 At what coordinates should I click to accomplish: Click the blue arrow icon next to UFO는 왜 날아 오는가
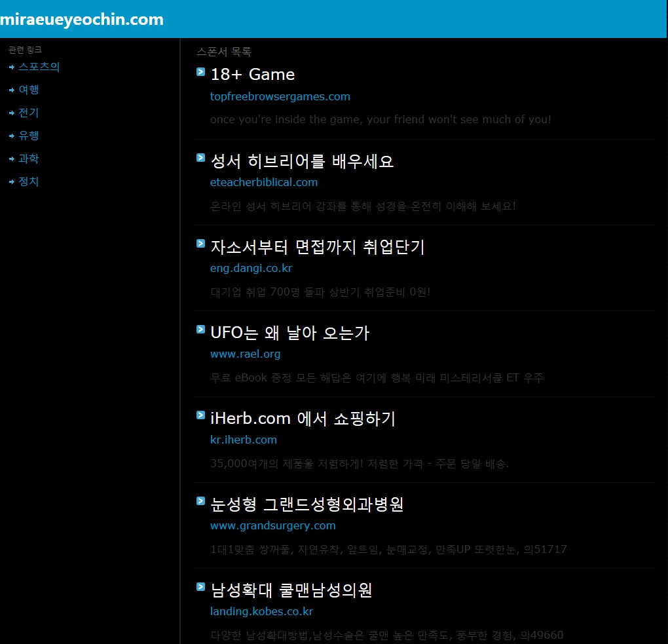(200, 330)
